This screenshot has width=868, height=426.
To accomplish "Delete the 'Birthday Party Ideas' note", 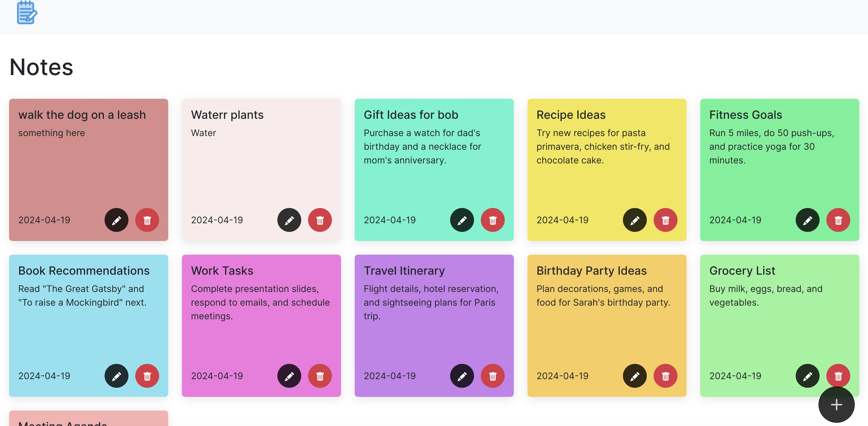I will 665,376.
